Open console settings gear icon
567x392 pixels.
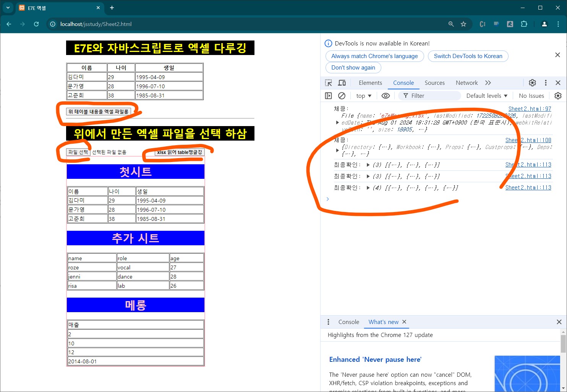[x=558, y=96]
